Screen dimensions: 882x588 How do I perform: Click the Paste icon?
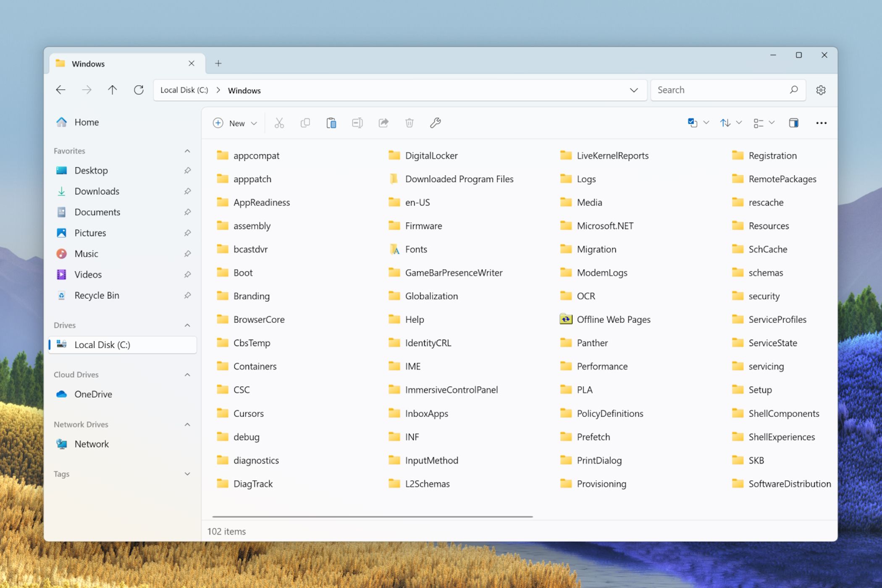pos(331,123)
